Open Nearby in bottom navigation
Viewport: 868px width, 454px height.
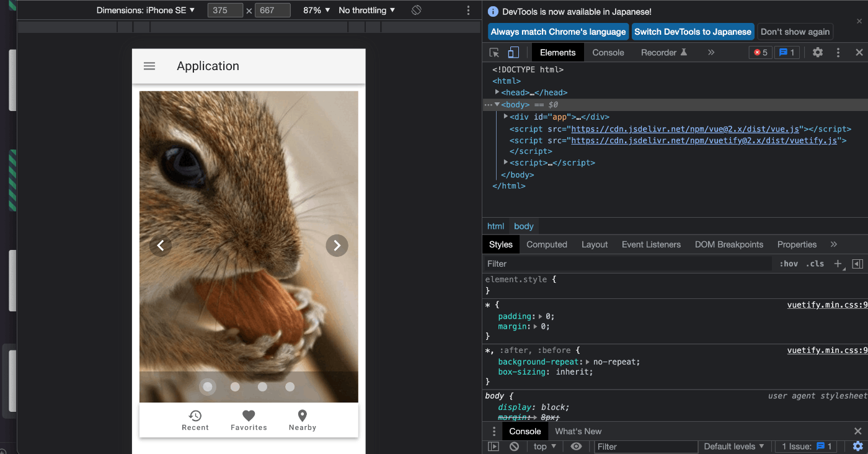pyautogui.click(x=302, y=420)
